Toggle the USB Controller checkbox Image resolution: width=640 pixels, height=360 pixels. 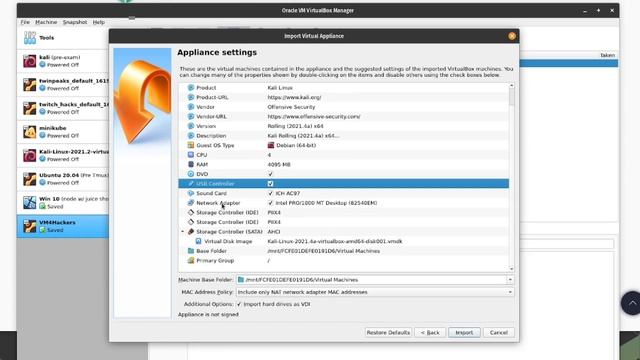point(270,184)
